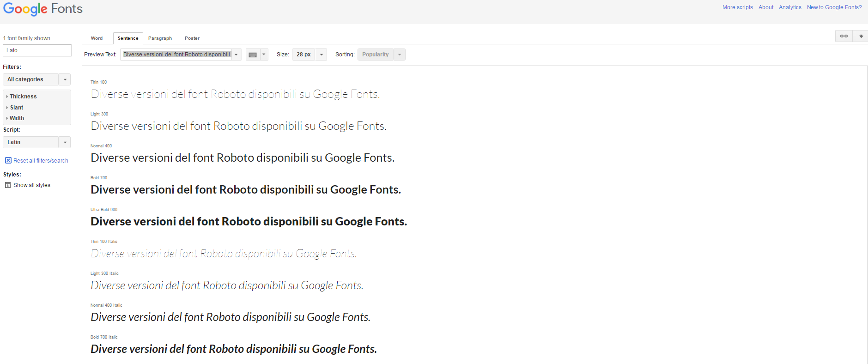Viewport: 868px width, 364px height.
Task: Open the Preview Text dropdown arrow
Action: coord(236,55)
